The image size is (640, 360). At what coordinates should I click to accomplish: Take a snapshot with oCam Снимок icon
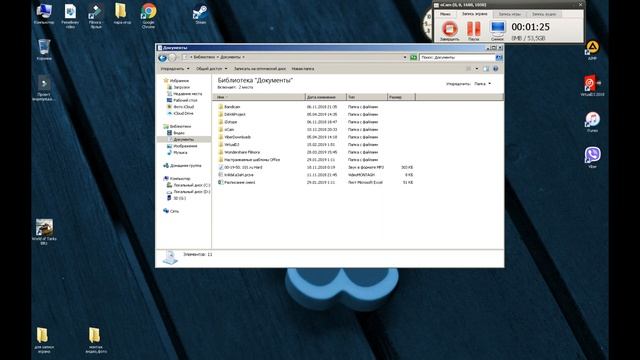(x=498, y=30)
